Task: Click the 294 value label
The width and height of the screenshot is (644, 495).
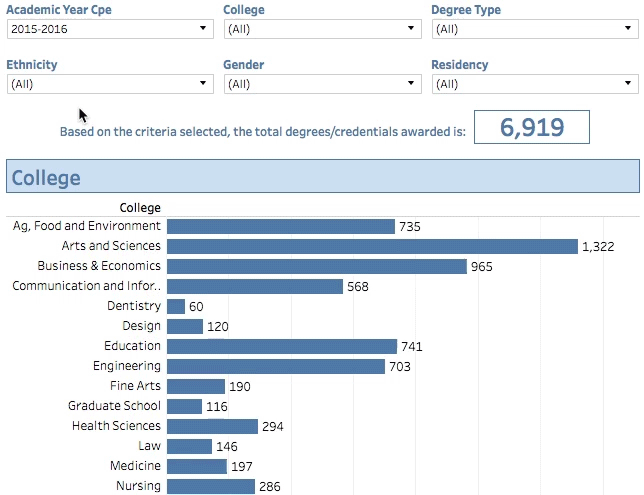Action: [x=273, y=427]
